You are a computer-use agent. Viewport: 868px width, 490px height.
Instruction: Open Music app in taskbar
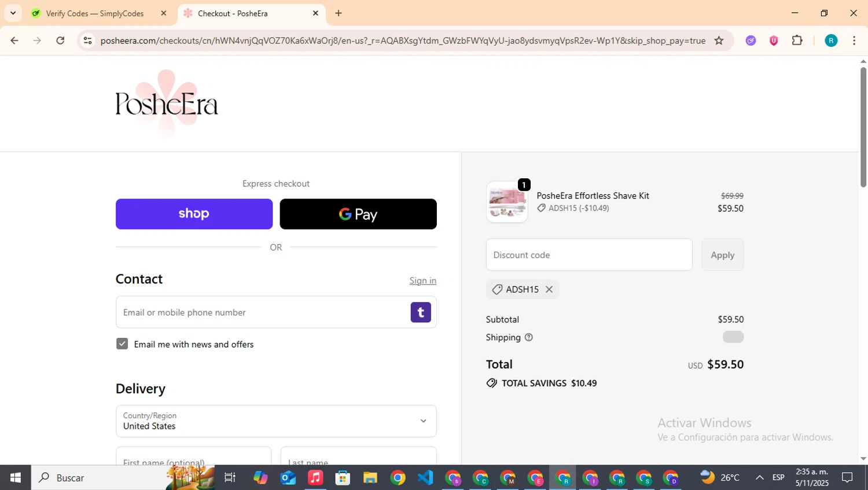click(x=315, y=478)
